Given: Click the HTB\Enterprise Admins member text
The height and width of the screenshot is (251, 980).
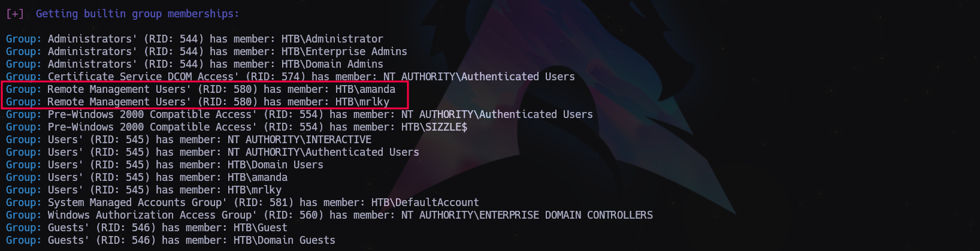Looking at the screenshot, I should [x=344, y=52].
